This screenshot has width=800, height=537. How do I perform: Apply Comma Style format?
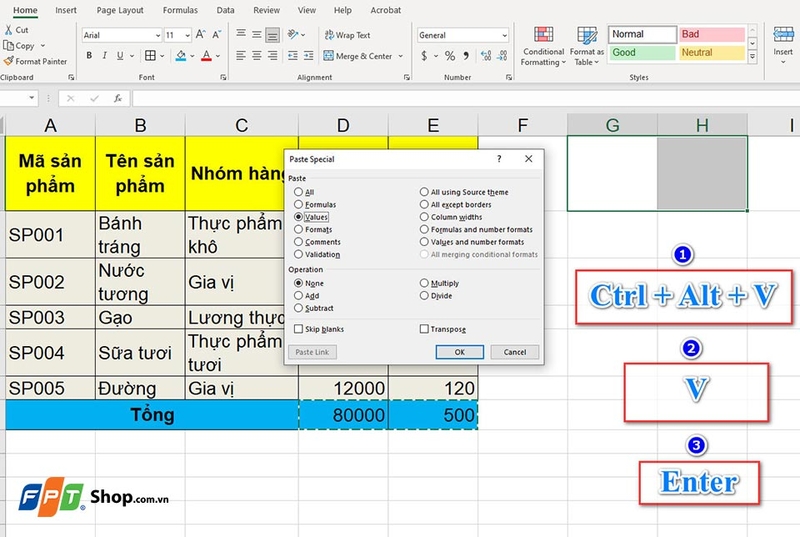pyautogui.click(x=466, y=56)
